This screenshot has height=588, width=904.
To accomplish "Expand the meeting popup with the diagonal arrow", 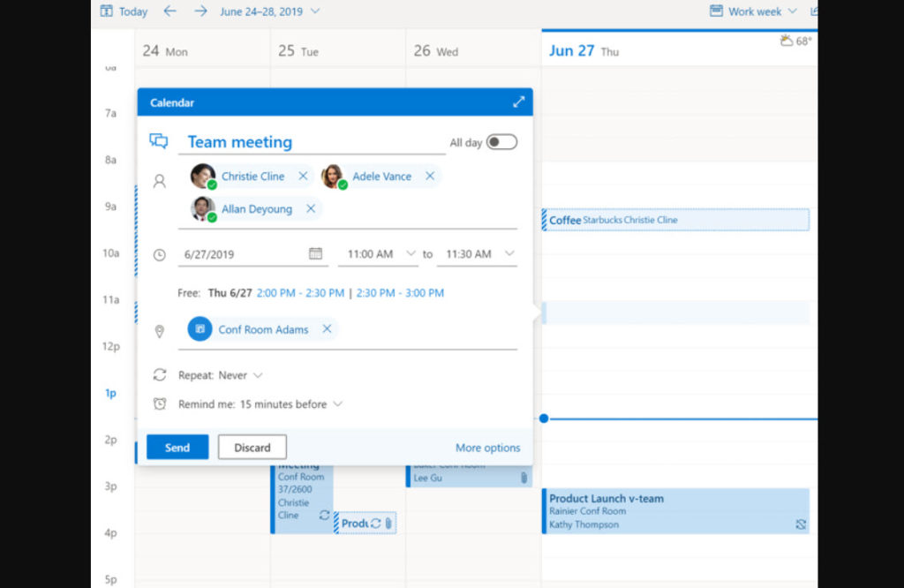I will 520,102.
